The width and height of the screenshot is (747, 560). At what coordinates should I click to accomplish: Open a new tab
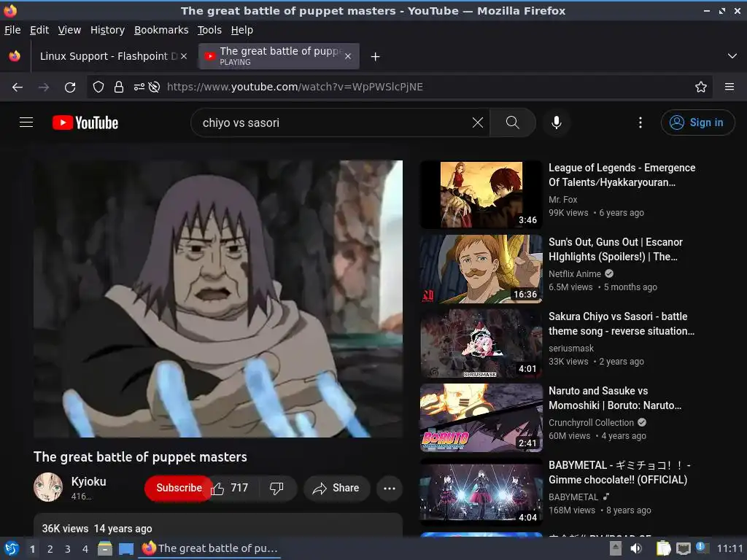376,57
